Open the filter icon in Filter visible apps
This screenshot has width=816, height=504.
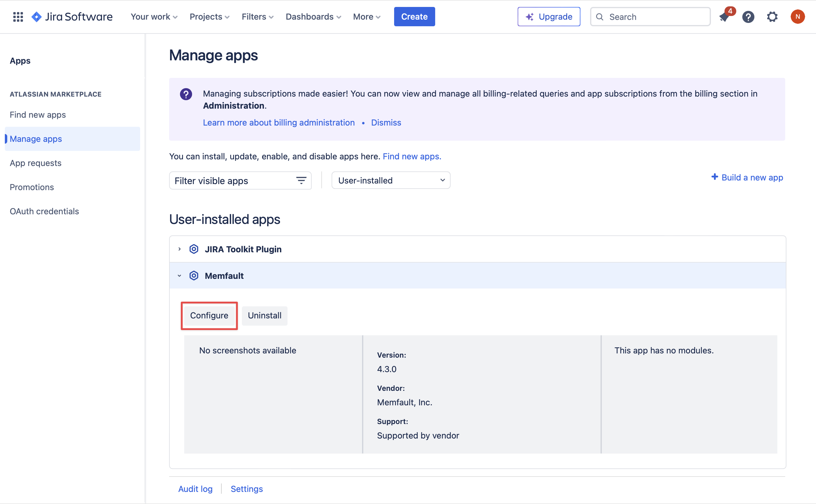pyautogui.click(x=301, y=180)
